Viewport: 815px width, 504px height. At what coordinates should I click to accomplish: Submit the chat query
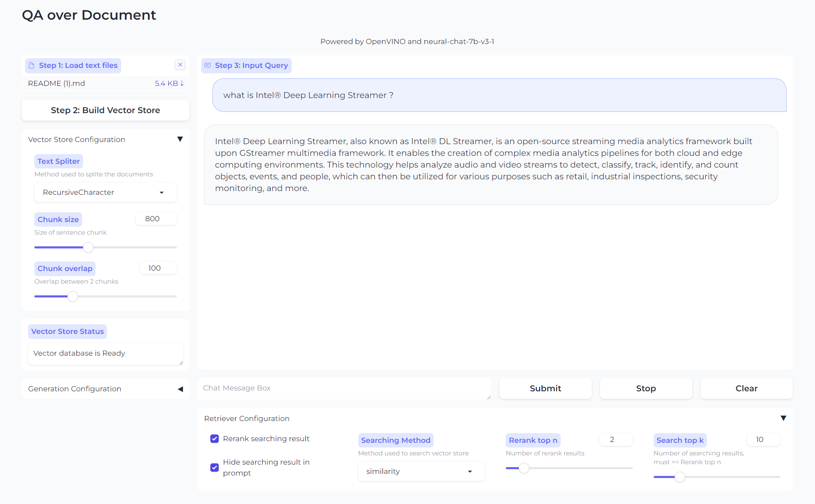click(545, 388)
